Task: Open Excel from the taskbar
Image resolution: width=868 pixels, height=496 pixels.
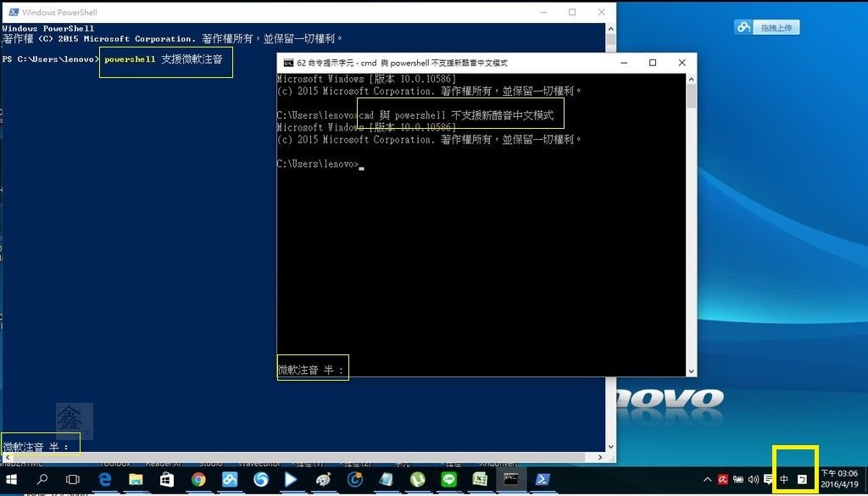Action: (x=480, y=479)
